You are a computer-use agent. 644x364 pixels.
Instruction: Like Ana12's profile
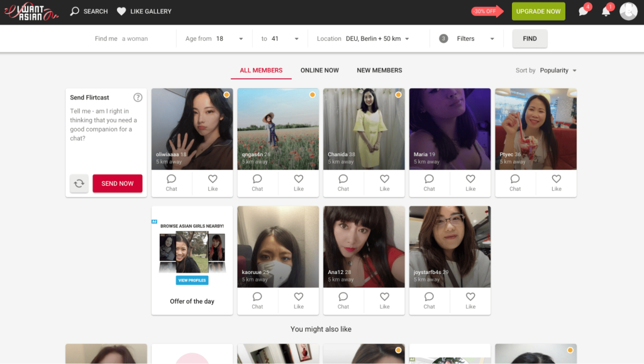point(384,300)
